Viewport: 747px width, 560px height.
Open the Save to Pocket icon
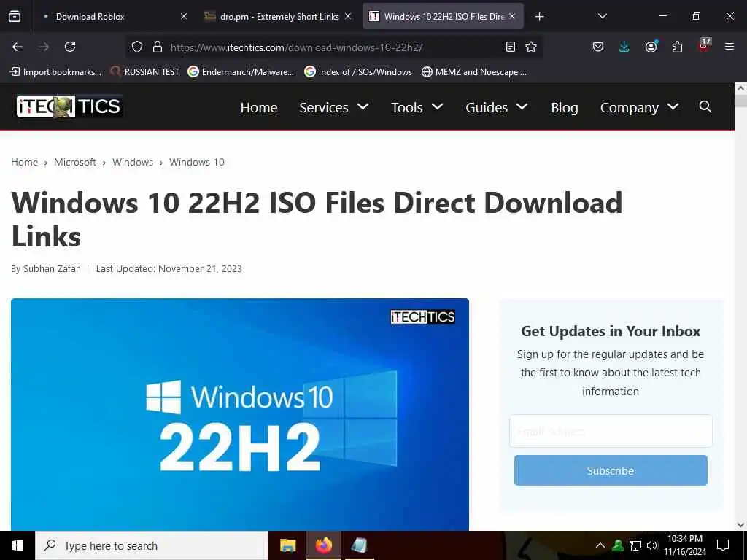(x=598, y=47)
